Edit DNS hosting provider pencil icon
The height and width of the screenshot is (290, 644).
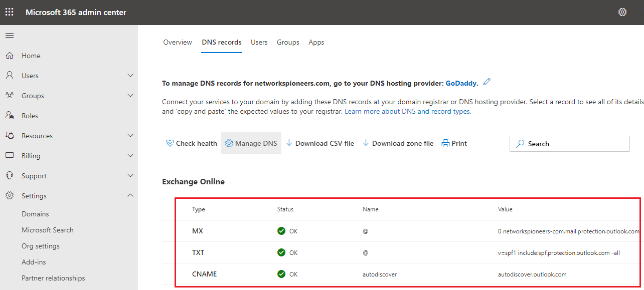487,82
